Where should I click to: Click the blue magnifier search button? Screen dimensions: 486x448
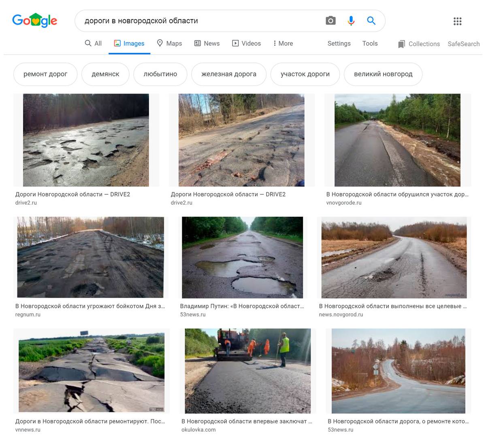point(371,21)
